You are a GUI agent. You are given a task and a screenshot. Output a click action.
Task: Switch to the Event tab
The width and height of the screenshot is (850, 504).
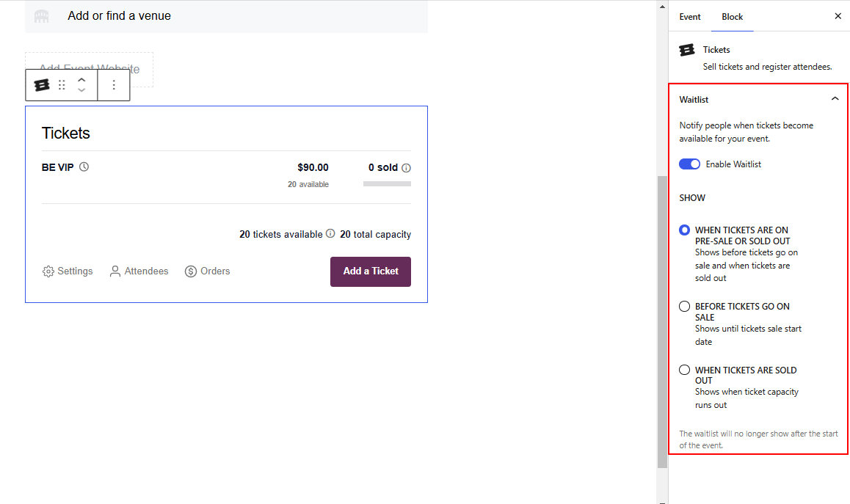pos(689,16)
